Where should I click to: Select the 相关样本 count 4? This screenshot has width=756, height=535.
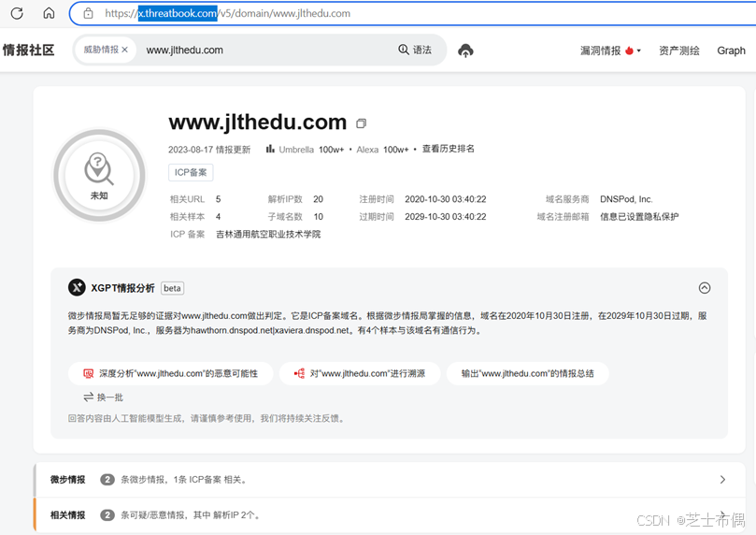[x=219, y=217]
